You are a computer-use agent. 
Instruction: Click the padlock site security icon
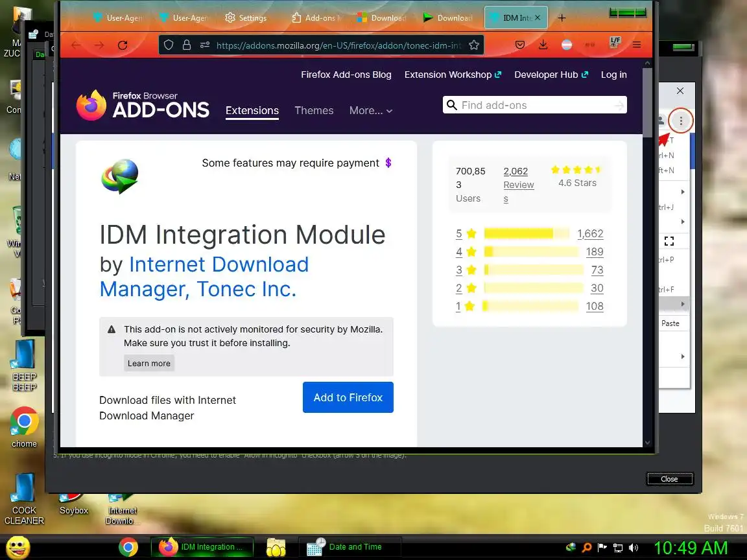[x=187, y=45]
